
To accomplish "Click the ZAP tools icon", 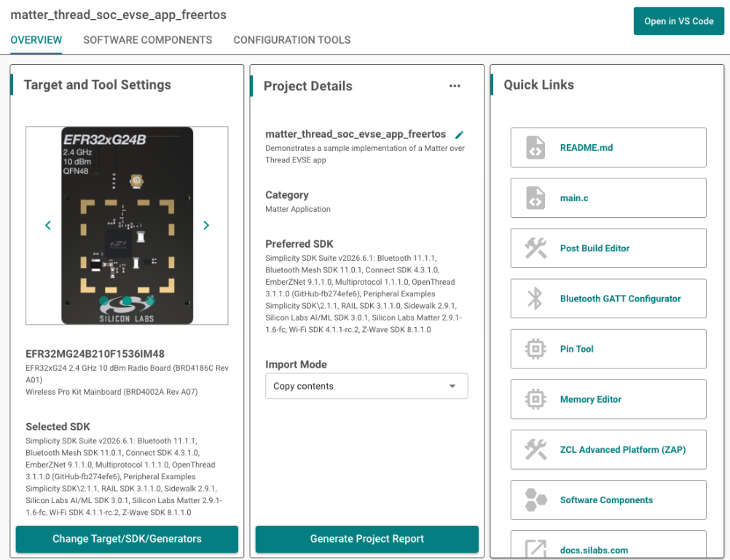I will (535, 449).
